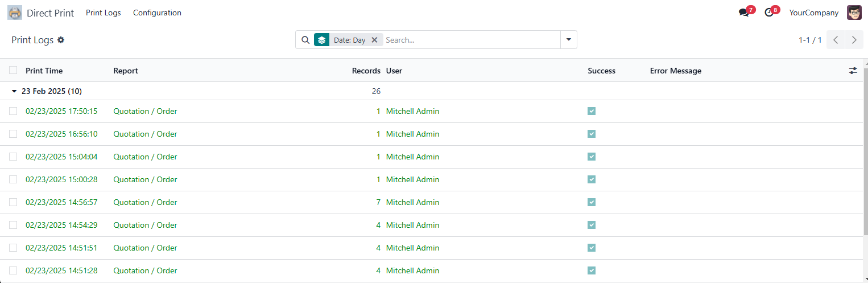This screenshot has width=868, height=283.
Task: Click Mitchell Admin in the 15:04:04 row
Action: tap(412, 157)
